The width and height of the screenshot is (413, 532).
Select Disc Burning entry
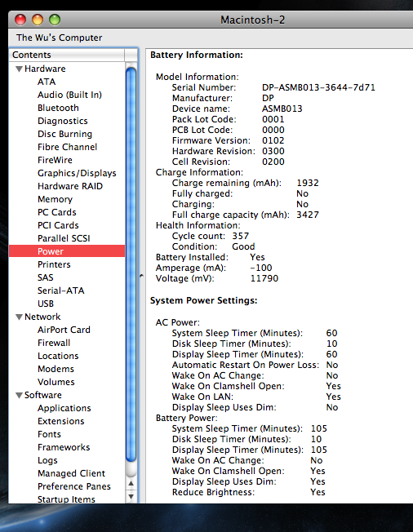tap(64, 134)
